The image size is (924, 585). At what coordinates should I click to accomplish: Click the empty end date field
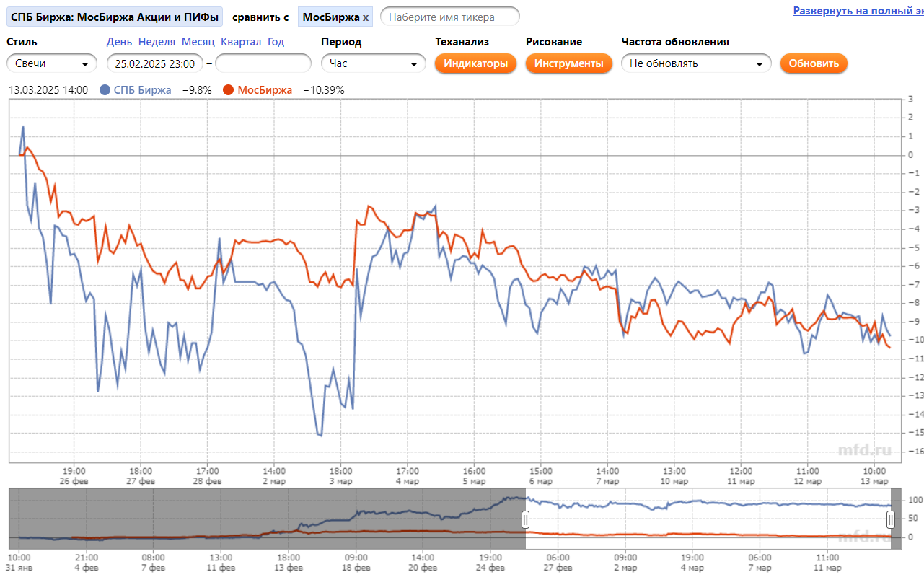(263, 63)
